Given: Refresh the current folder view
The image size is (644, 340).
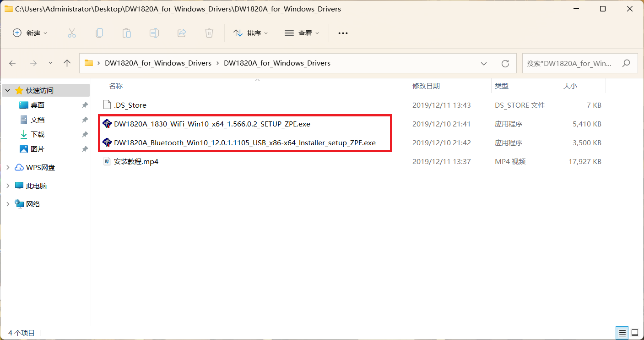Looking at the screenshot, I should [x=505, y=63].
